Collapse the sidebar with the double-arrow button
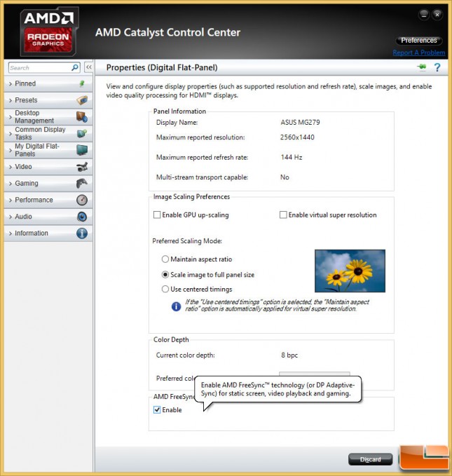This screenshot has width=452, height=476. [88, 67]
